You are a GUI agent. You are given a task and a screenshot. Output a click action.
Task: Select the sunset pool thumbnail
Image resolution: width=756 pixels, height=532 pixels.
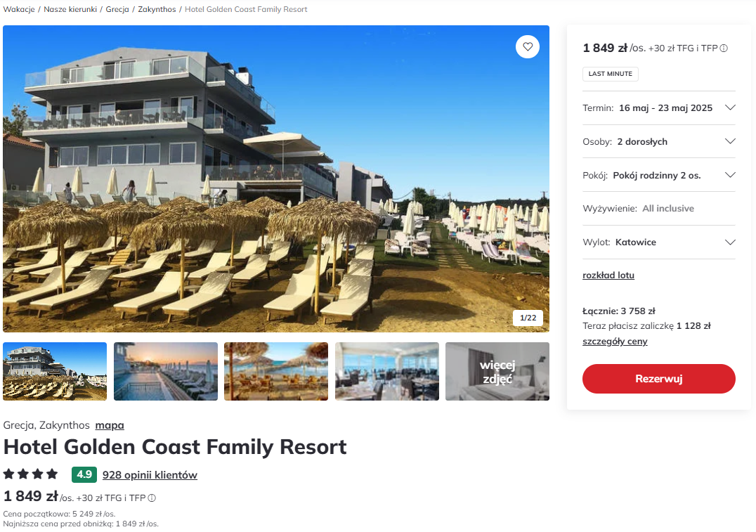[x=165, y=371]
